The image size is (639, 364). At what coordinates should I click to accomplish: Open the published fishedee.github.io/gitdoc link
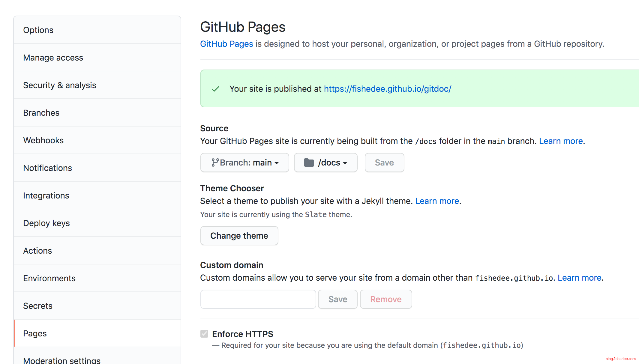pyautogui.click(x=387, y=89)
